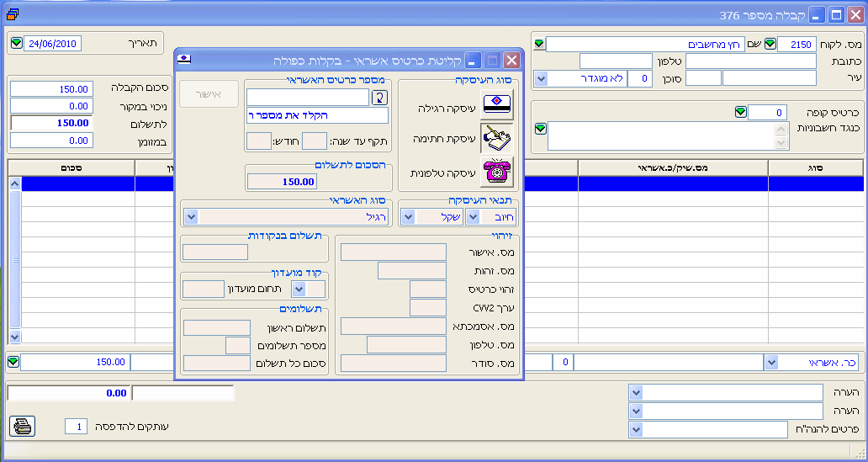Click green arrow next to כרטיס קופה field
Screen dimensions: 868x462
click(740, 112)
